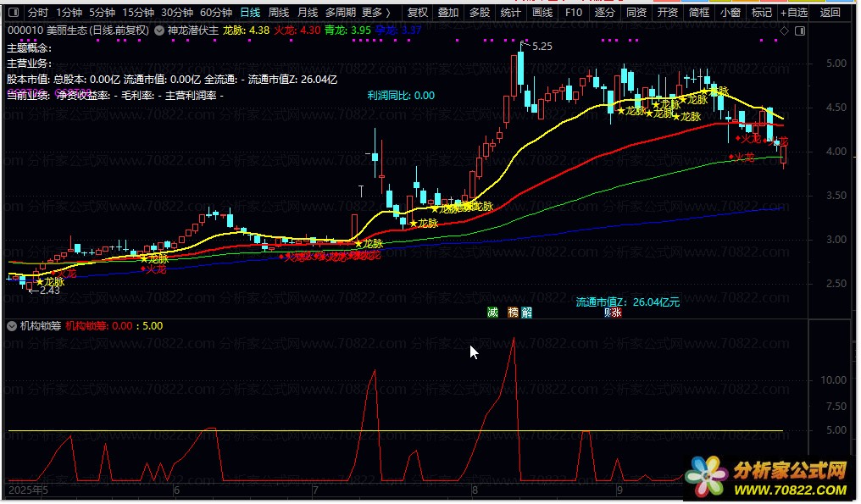Click the 榜 event marker icon
The image size is (861, 504).
coord(513,313)
